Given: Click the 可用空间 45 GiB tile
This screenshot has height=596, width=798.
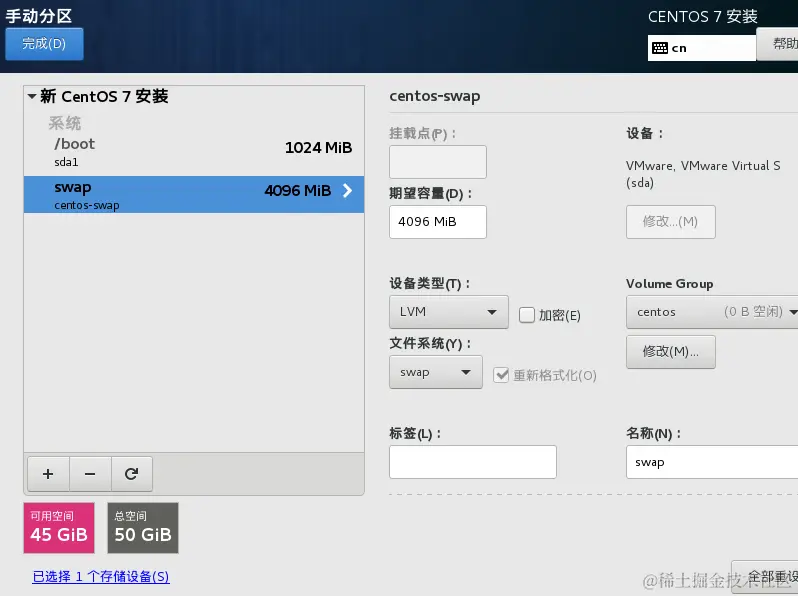Looking at the screenshot, I should pos(59,528).
